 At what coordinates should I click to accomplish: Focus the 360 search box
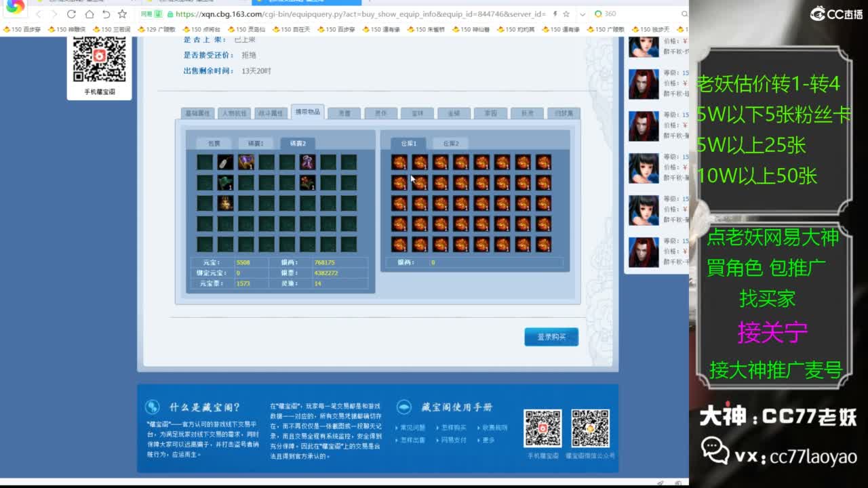tap(641, 14)
